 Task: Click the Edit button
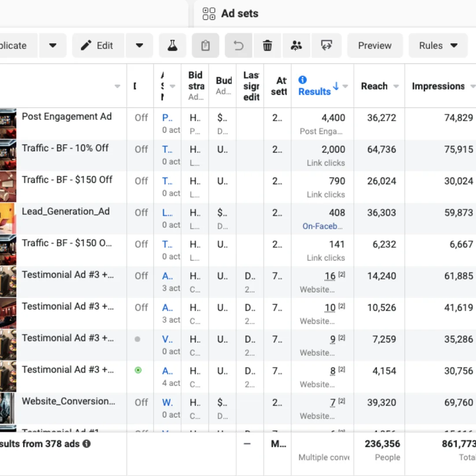(x=99, y=45)
